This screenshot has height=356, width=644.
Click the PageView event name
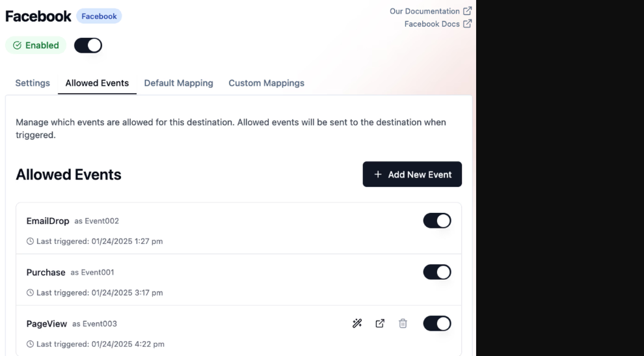click(x=46, y=323)
